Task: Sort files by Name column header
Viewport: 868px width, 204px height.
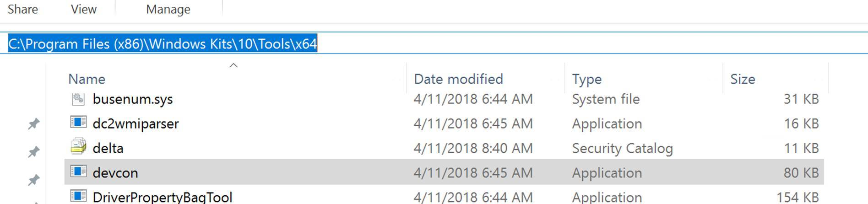Action: (87, 79)
